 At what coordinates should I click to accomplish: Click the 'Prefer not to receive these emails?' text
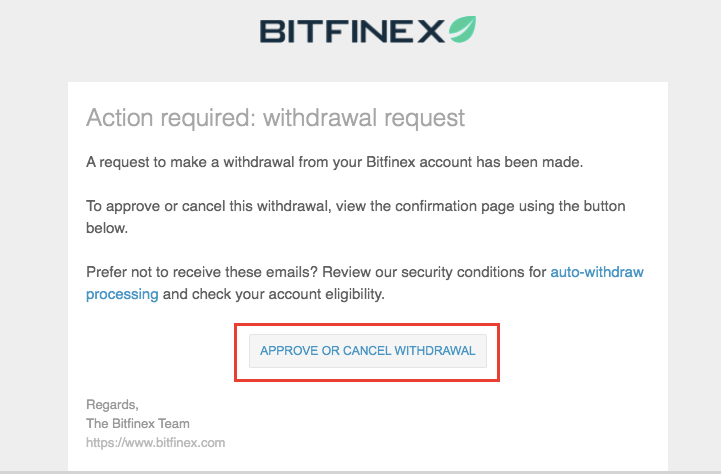coord(202,272)
